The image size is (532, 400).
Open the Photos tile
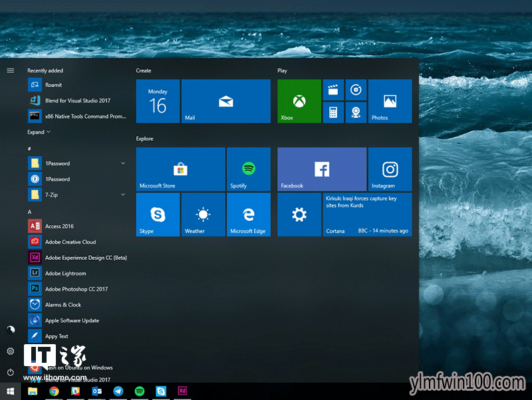(x=390, y=101)
